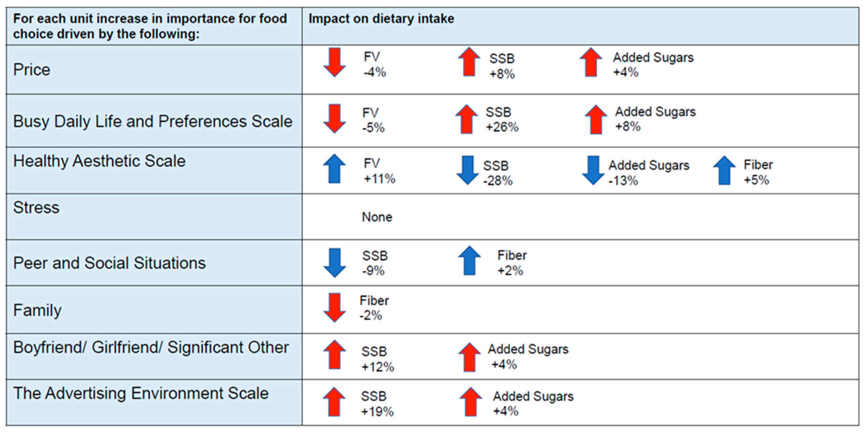This screenshot has width=868, height=433.
Task: Click the red down arrow beside FV -4%
Action: 334,62
